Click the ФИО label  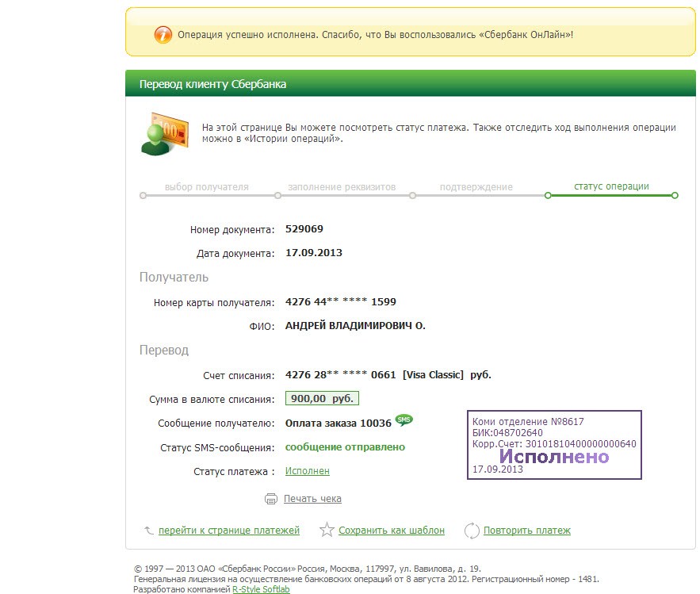point(262,327)
